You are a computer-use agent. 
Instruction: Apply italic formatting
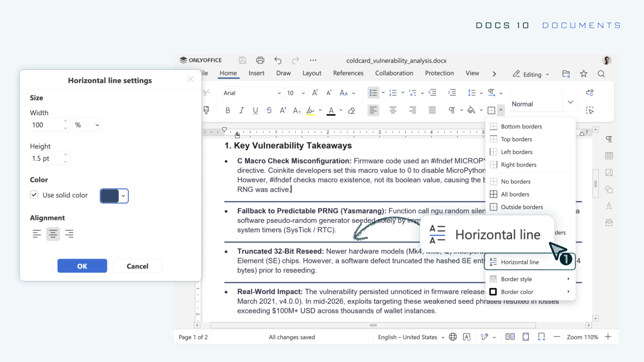click(x=242, y=111)
